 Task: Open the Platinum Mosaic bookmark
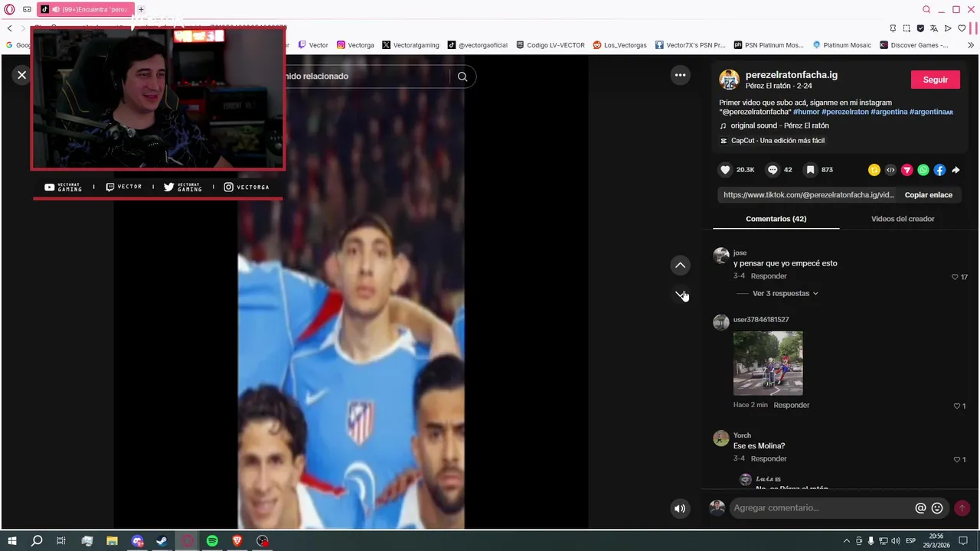coord(841,45)
